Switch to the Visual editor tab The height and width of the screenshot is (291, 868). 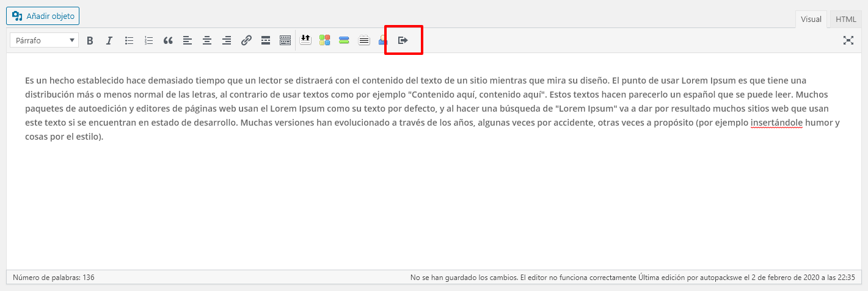[x=811, y=19]
